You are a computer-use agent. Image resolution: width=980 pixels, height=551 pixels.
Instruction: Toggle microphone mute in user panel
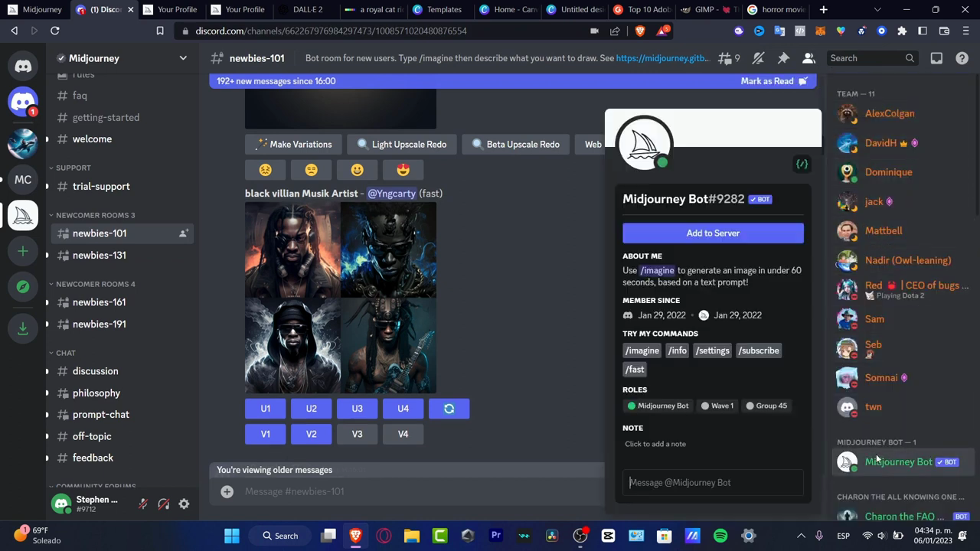point(142,504)
